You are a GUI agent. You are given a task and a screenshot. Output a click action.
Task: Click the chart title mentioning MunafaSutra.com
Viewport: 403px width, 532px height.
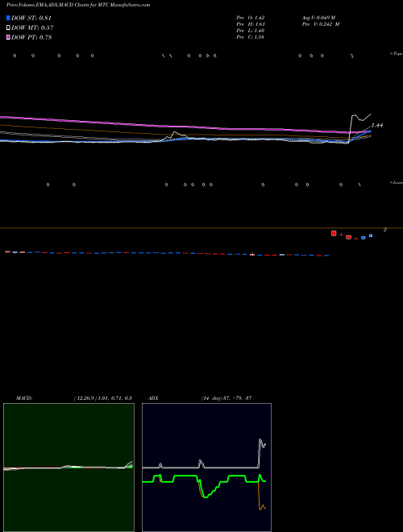tap(78, 5)
